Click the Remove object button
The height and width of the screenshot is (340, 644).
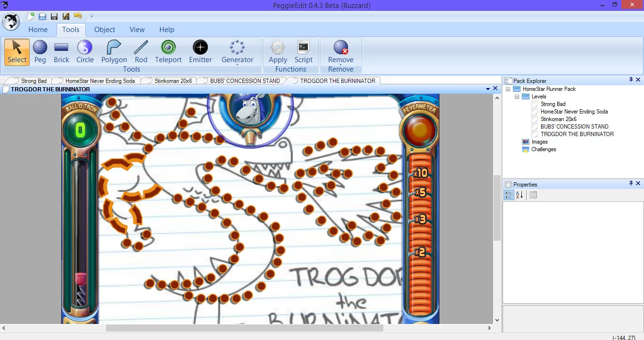(341, 52)
